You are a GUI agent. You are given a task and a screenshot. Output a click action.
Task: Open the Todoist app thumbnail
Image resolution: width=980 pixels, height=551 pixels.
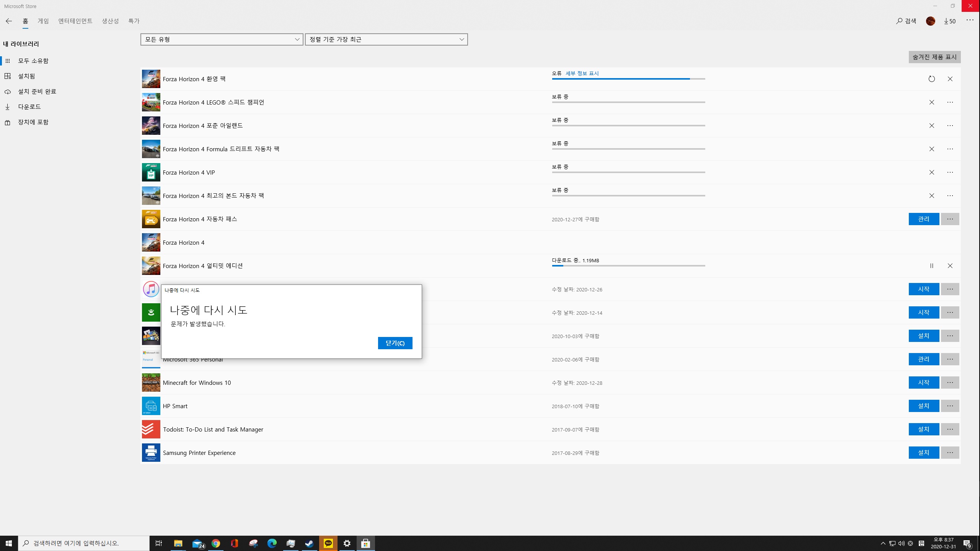(x=151, y=429)
